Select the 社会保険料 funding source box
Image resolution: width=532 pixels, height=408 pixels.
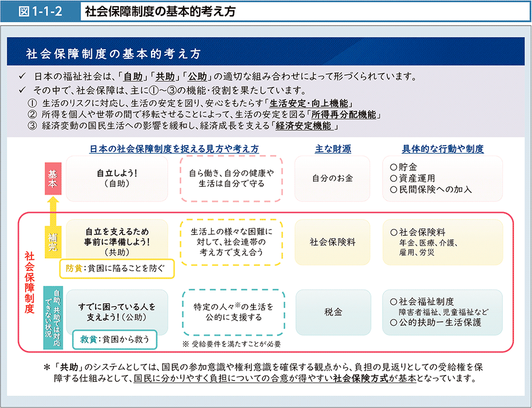(x=333, y=242)
